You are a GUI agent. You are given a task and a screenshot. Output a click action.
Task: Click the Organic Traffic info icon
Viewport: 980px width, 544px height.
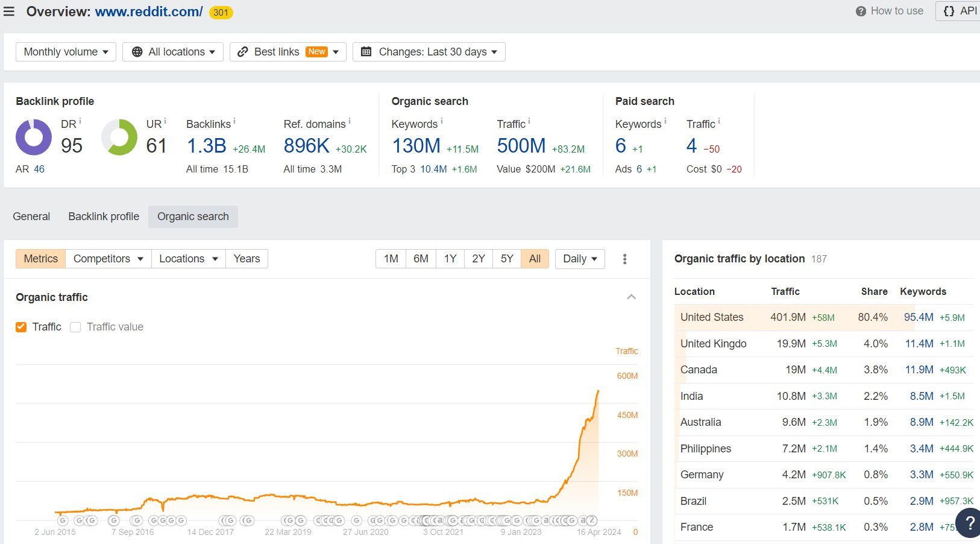pos(529,121)
